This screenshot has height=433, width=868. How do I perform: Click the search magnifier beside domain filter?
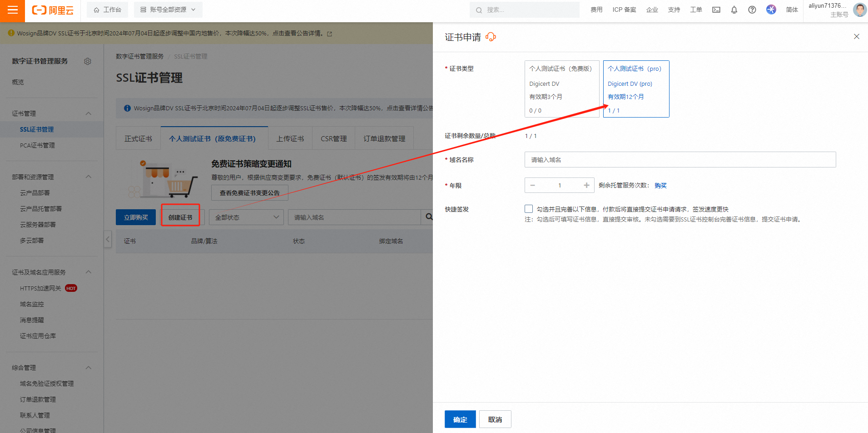[x=428, y=217]
